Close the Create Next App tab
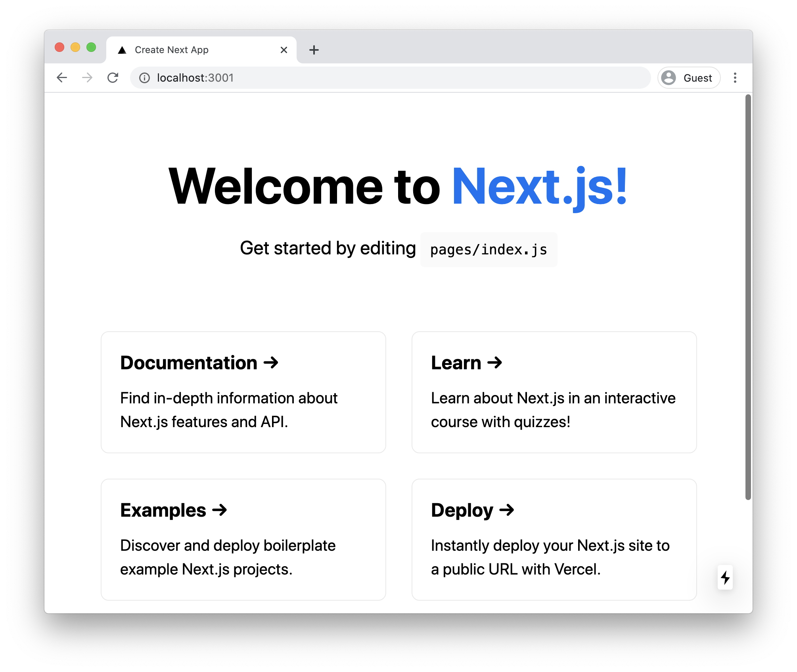 [x=284, y=50]
